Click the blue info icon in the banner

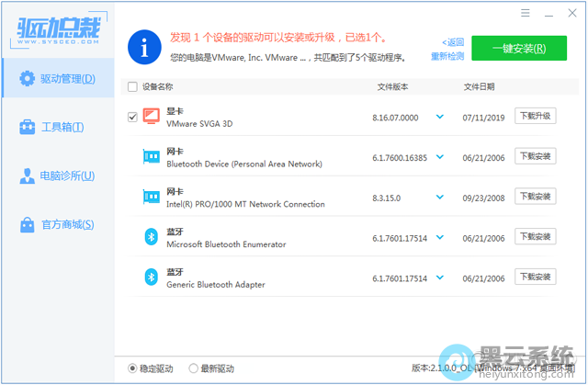click(x=144, y=47)
